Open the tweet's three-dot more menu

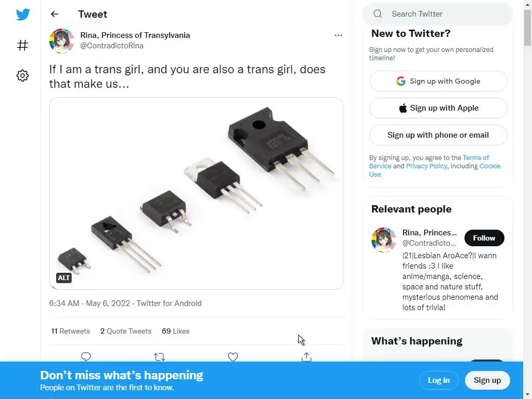pyautogui.click(x=338, y=35)
